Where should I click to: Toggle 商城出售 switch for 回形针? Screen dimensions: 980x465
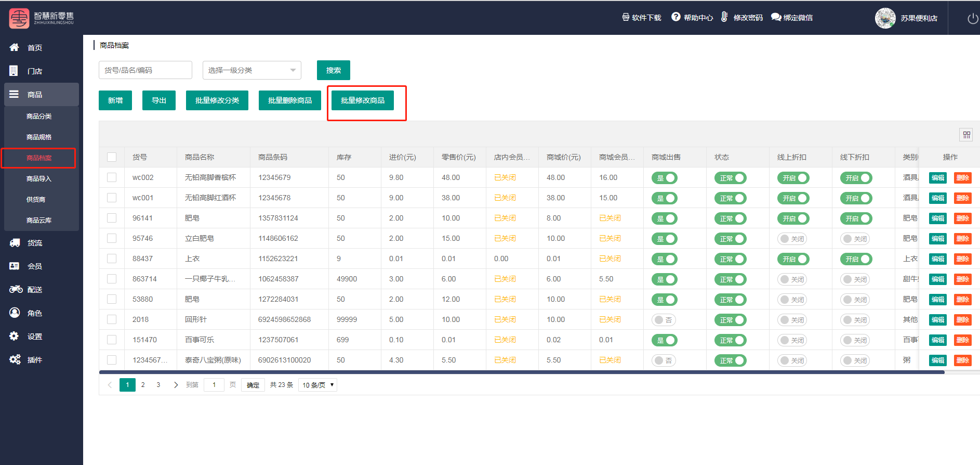click(664, 320)
